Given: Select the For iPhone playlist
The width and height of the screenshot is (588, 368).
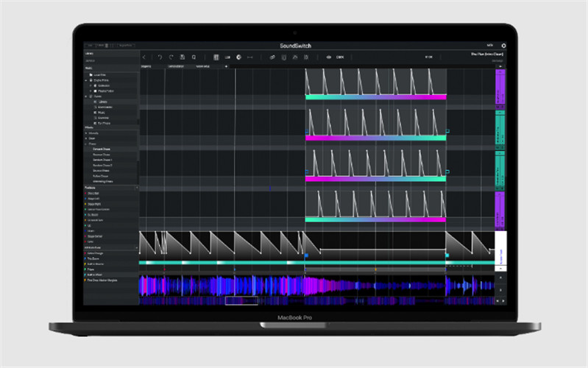Looking at the screenshot, I should coord(104,124).
